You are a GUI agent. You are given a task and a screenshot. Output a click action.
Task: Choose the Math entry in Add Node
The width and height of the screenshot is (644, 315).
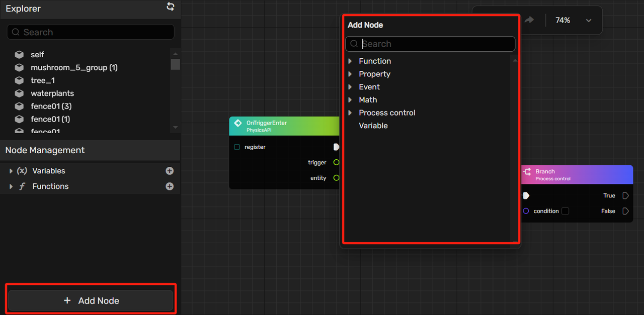pos(368,100)
